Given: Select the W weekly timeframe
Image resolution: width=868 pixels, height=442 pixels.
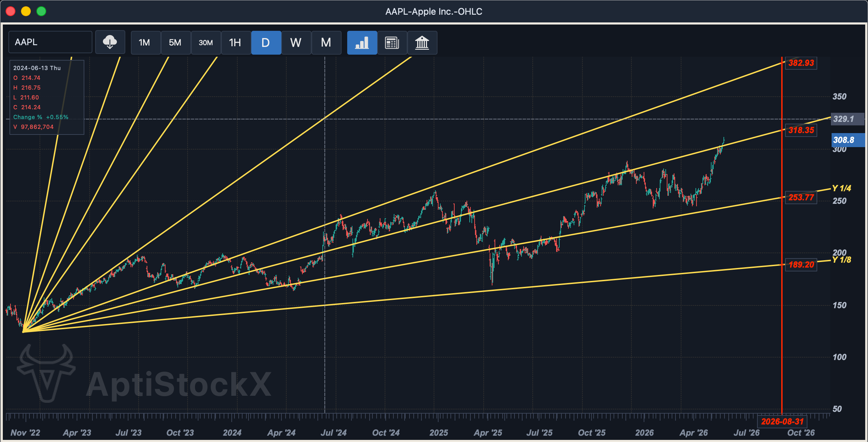Looking at the screenshot, I should (x=296, y=42).
